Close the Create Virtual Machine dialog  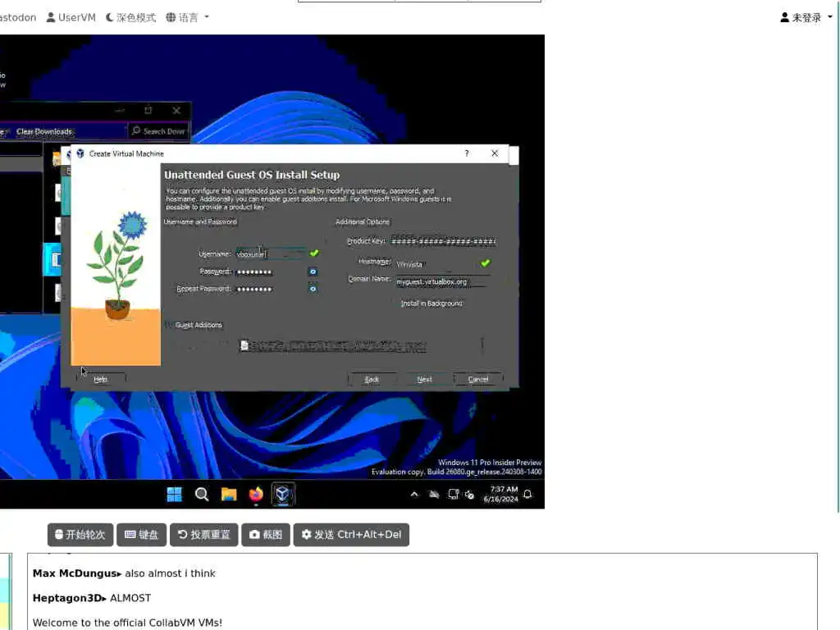[x=495, y=153]
